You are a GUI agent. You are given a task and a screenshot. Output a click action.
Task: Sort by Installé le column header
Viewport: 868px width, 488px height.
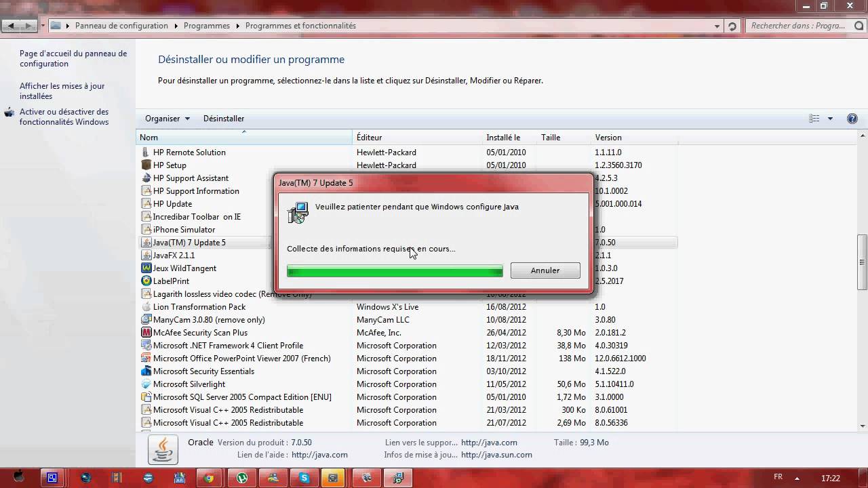pyautogui.click(x=509, y=138)
